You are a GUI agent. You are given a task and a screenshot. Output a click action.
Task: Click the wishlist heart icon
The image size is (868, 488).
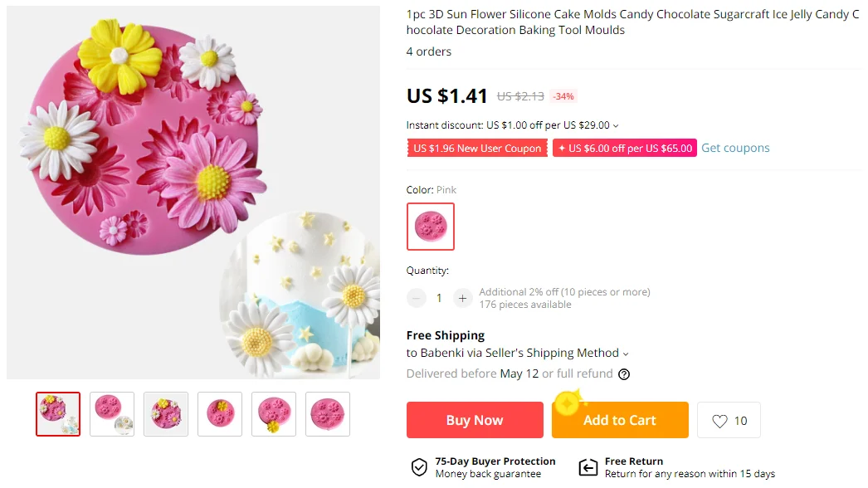click(719, 421)
